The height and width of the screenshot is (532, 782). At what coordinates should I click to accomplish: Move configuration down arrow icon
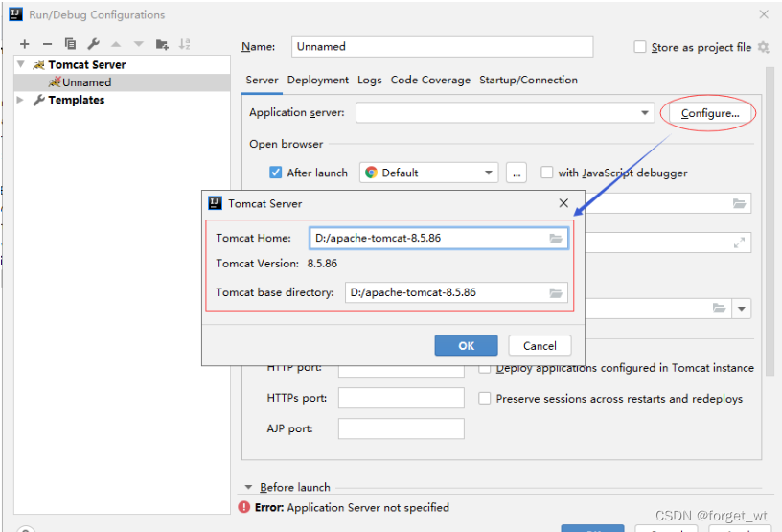point(139,44)
